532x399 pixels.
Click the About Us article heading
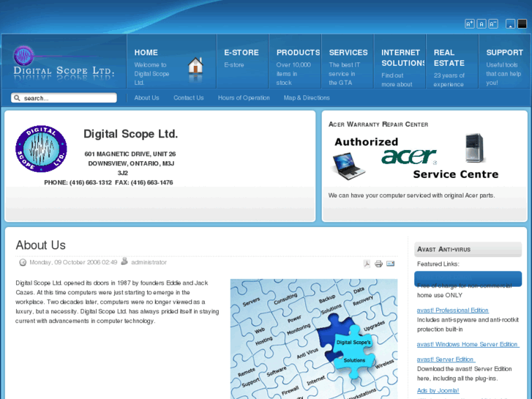pos(41,245)
